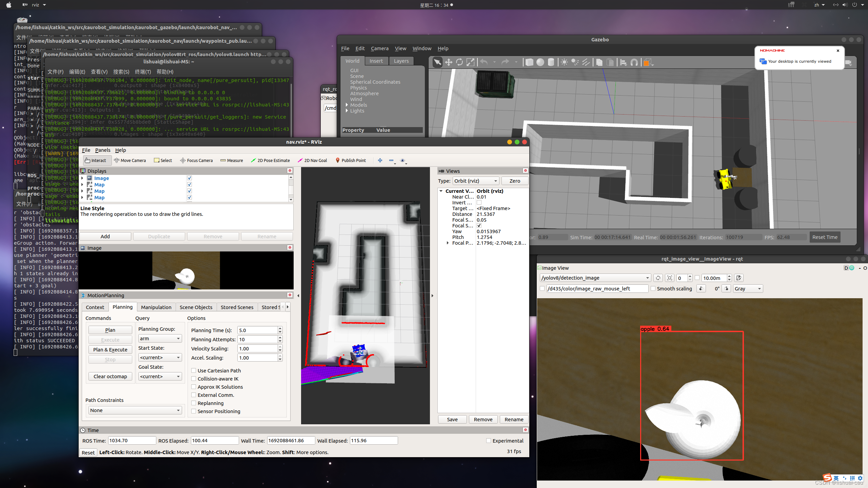Image resolution: width=868 pixels, height=488 pixels.
Task: Switch to Scene Objects tab
Action: coord(196,307)
